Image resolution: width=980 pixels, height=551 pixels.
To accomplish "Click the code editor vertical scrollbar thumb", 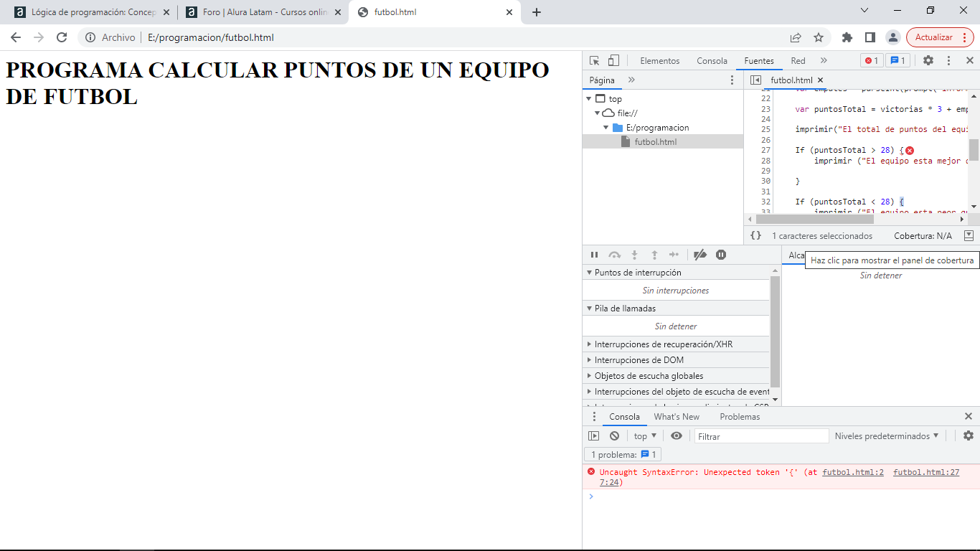I will [x=974, y=149].
